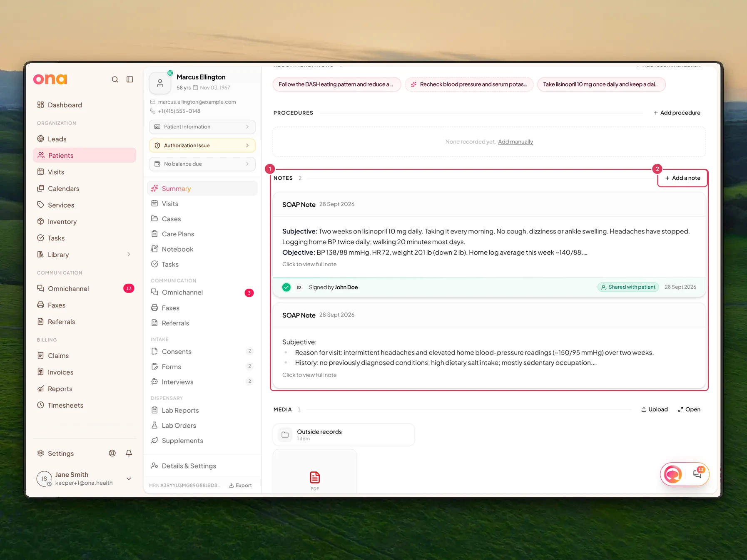Click the patient avatar for Marcus Ellington

tap(160, 83)
